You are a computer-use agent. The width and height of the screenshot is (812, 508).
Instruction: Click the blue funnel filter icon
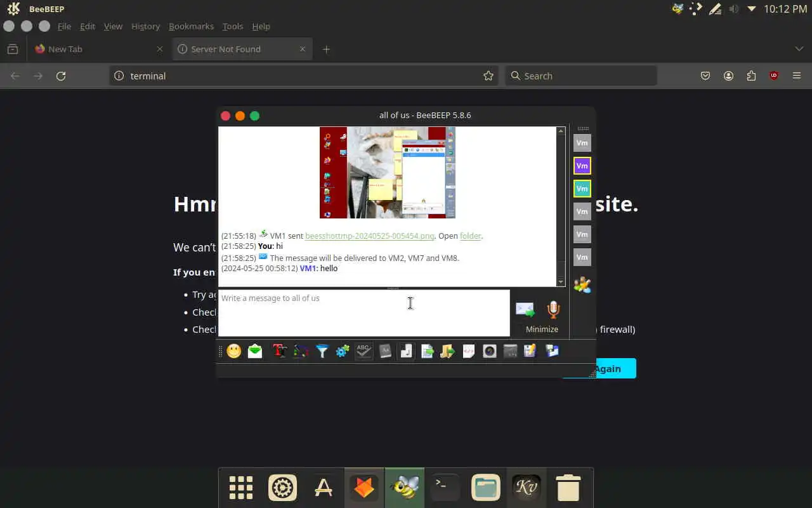(322, 351)
